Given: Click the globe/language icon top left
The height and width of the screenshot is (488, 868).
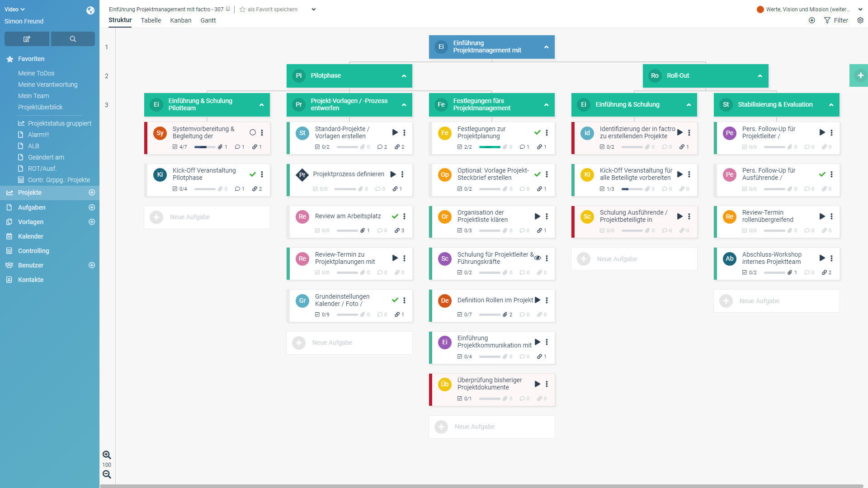Looking at the screenshot, I should [90, 9].
